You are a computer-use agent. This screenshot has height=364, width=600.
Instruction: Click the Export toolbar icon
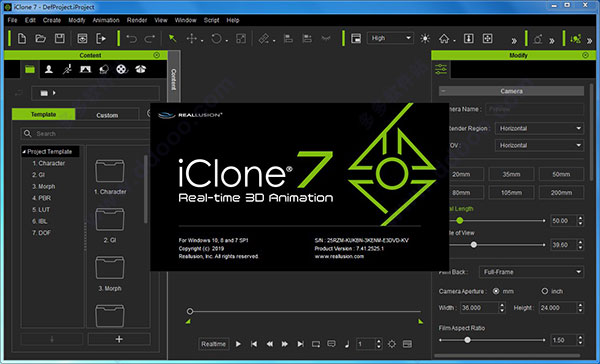pos(101,38)
